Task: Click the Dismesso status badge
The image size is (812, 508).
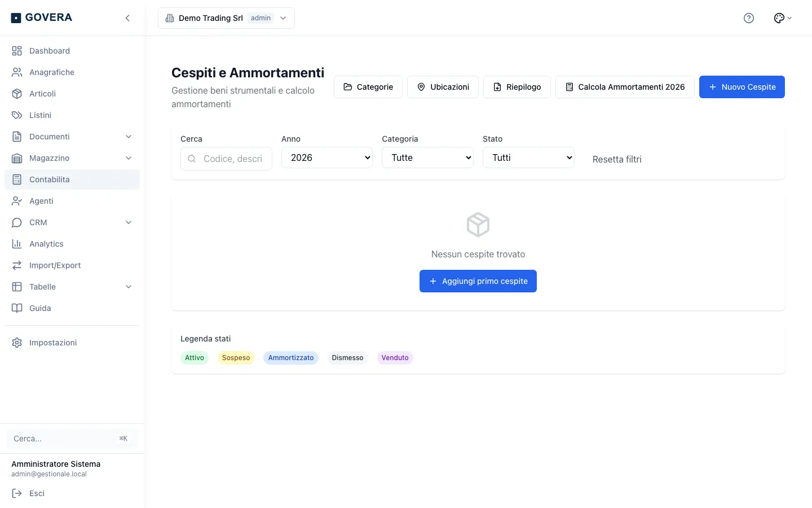Action: 347,358
